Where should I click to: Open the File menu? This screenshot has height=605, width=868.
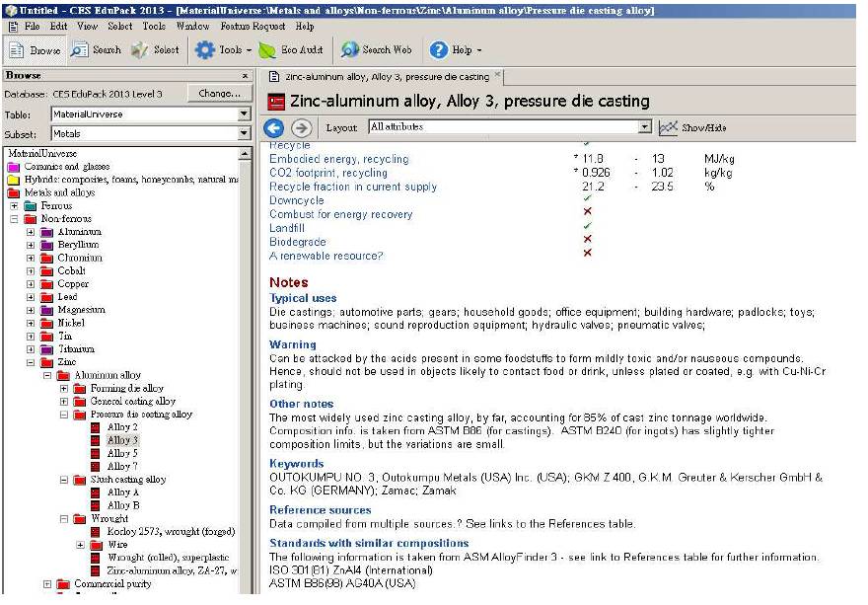pyautogui.click(x=33, y=26)
